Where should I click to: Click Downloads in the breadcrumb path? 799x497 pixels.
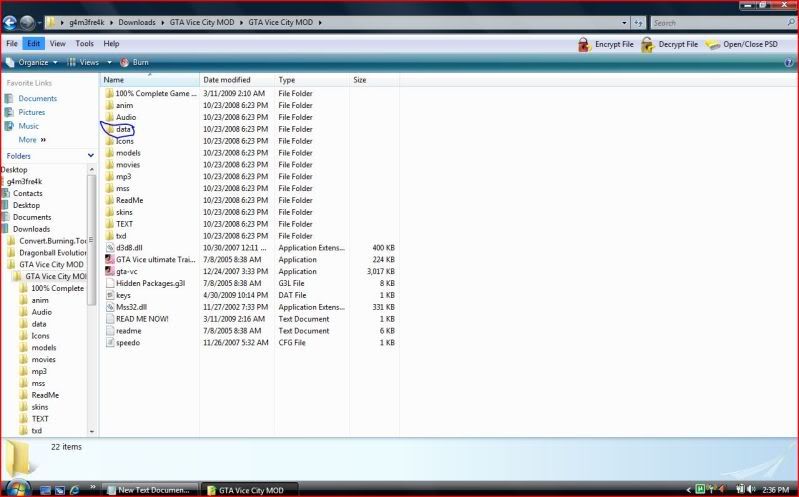pyautogui.click(x=137, y=22)
